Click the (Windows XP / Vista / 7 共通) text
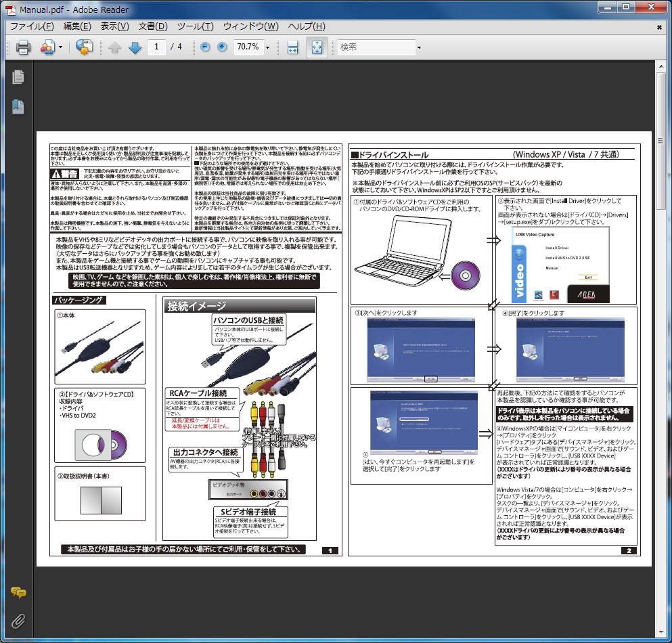The image size is (672, 643). coord(566,154)
